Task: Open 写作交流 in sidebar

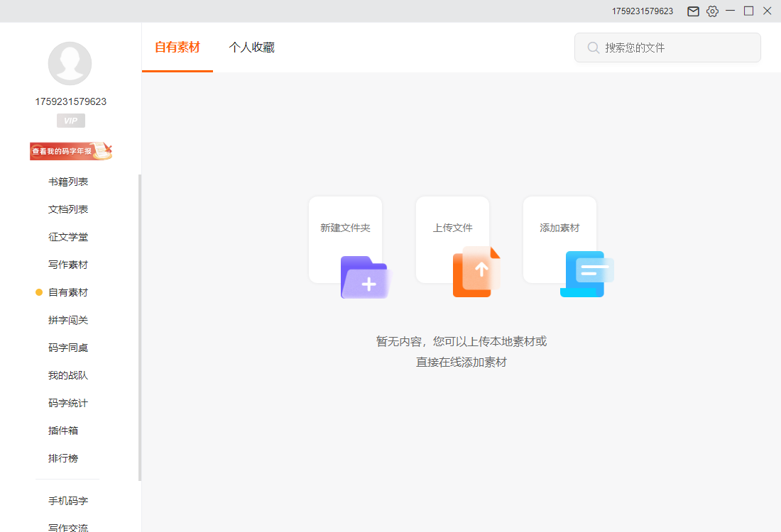Action: [x=68, y=527]
